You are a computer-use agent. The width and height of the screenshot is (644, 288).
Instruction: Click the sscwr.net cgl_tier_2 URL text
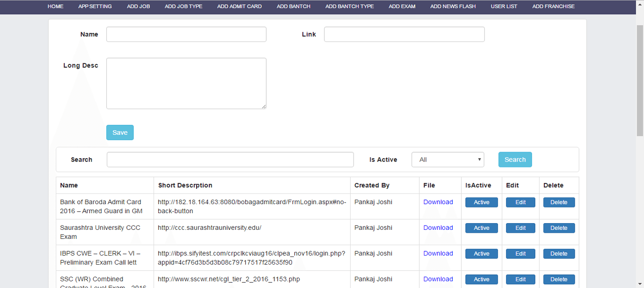[229, 279]
